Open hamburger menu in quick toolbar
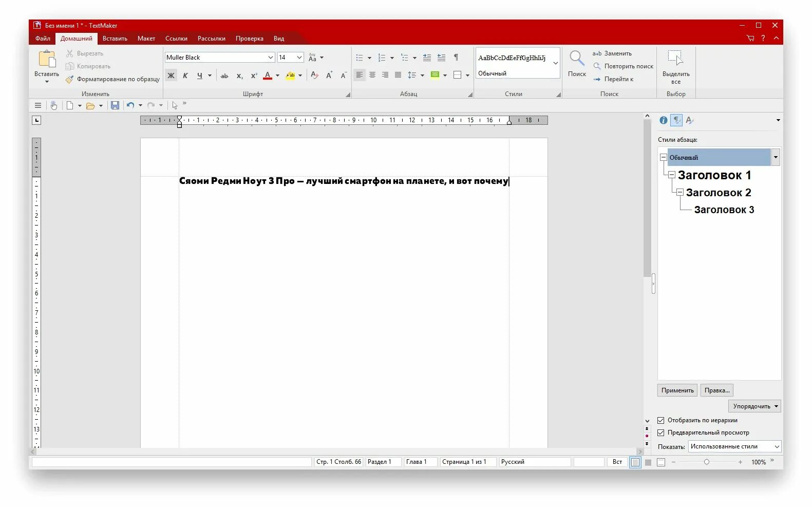812x507 pixels. (38, 105)
